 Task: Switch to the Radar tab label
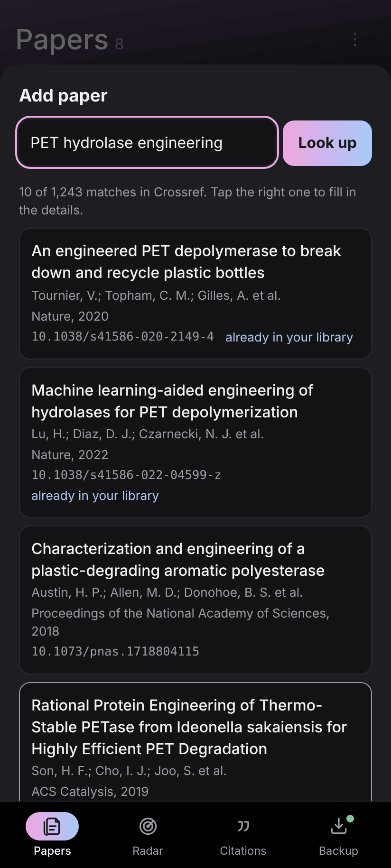click(x=148, y=851)
